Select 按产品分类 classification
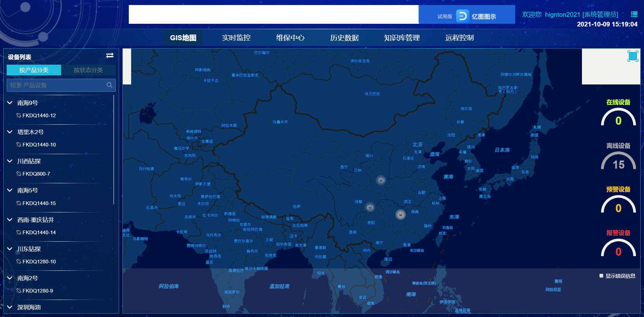 tap(34, 70)
